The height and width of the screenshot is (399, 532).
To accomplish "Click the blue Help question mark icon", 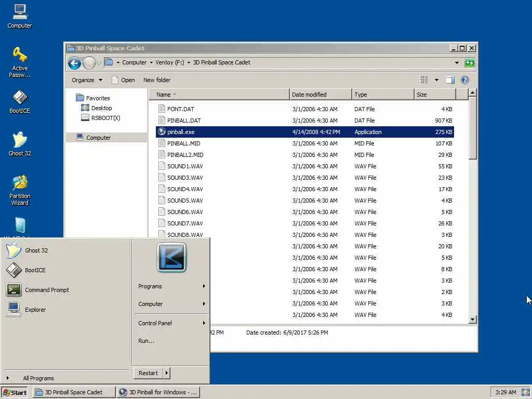I will tap(465, 79).
